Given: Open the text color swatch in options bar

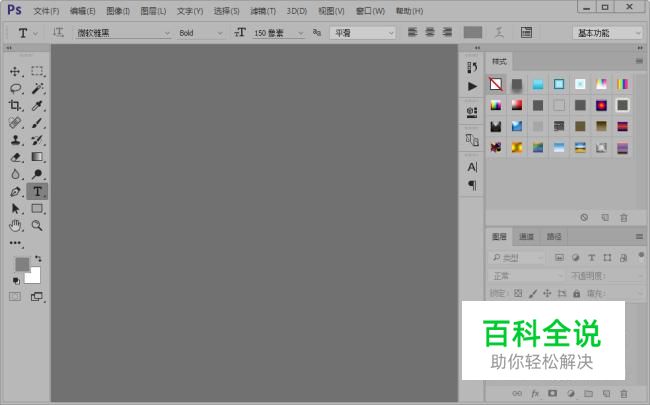Looking at the screenshot, I should pos(473,32).
